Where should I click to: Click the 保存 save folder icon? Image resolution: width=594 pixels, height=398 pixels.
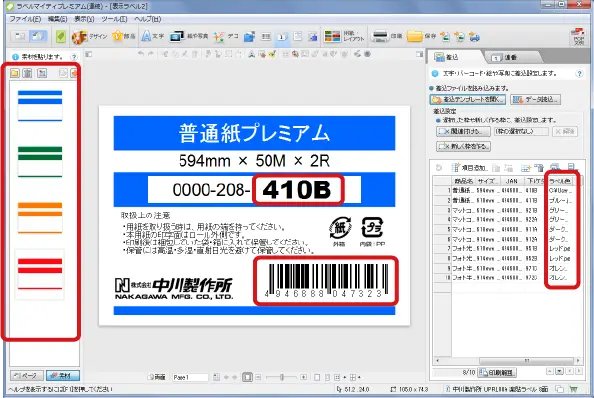[414, 36]
